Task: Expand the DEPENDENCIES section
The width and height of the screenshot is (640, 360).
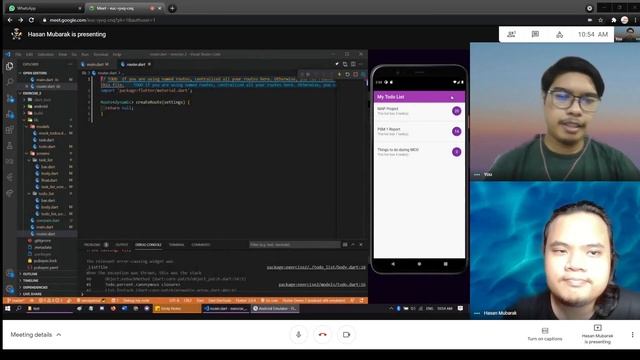Action: pos(35,287)
